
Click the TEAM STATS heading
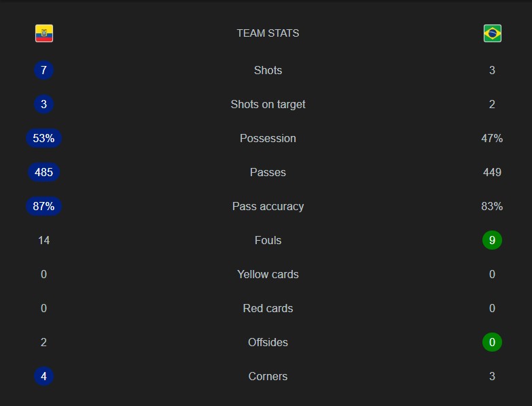click(x=268, y=33)
